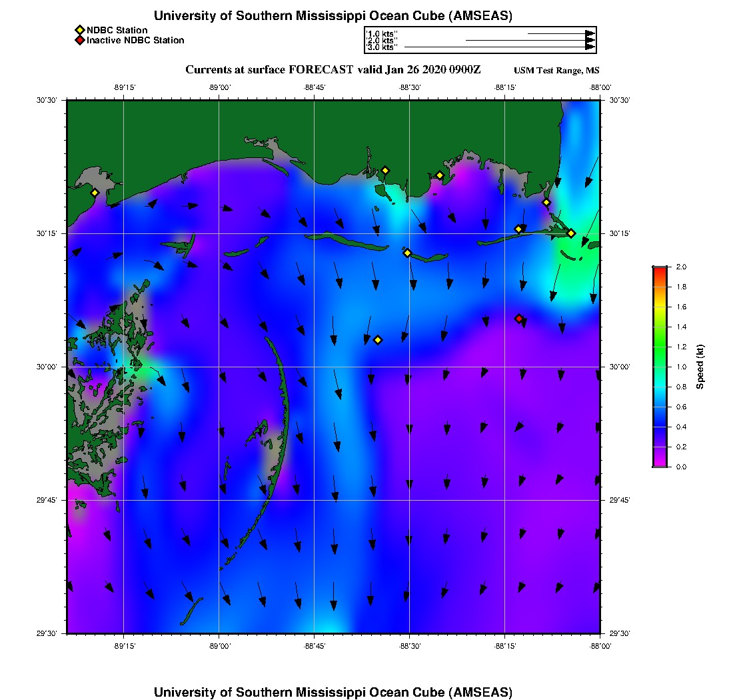Screen dimensions: 733x700
Task: Click the forecast valid time heading
Action: click(333, 70)
